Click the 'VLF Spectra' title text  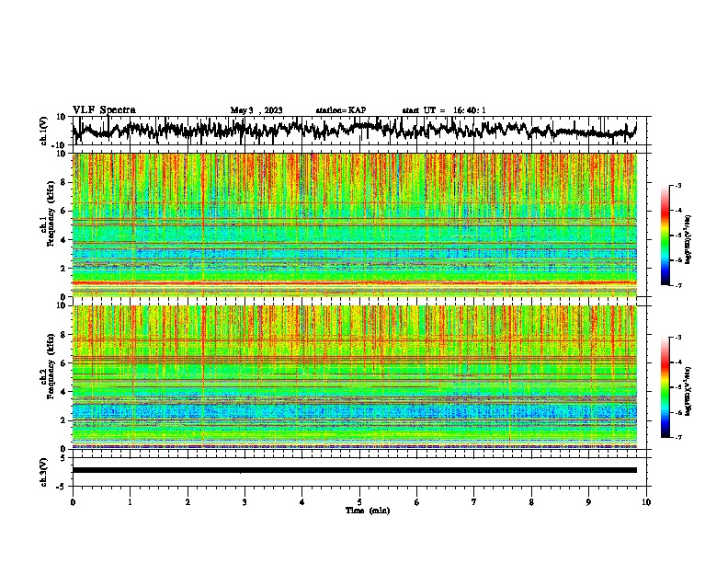pyautogui.click(x=104, y=109)
